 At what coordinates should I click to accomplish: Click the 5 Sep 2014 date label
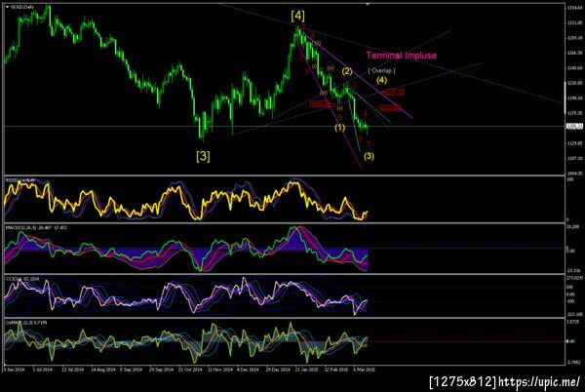132,370
